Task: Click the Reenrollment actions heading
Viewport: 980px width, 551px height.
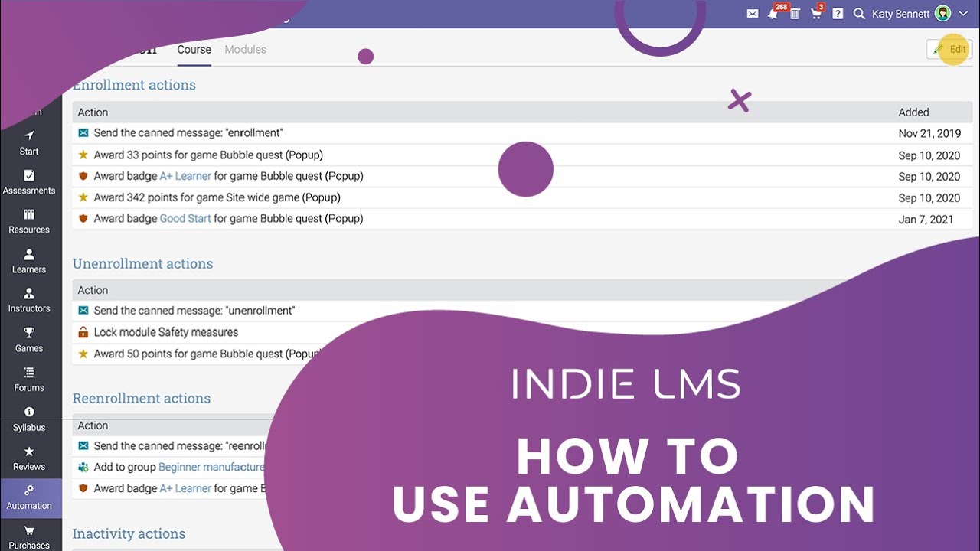Action: click(x=141, y=399)
